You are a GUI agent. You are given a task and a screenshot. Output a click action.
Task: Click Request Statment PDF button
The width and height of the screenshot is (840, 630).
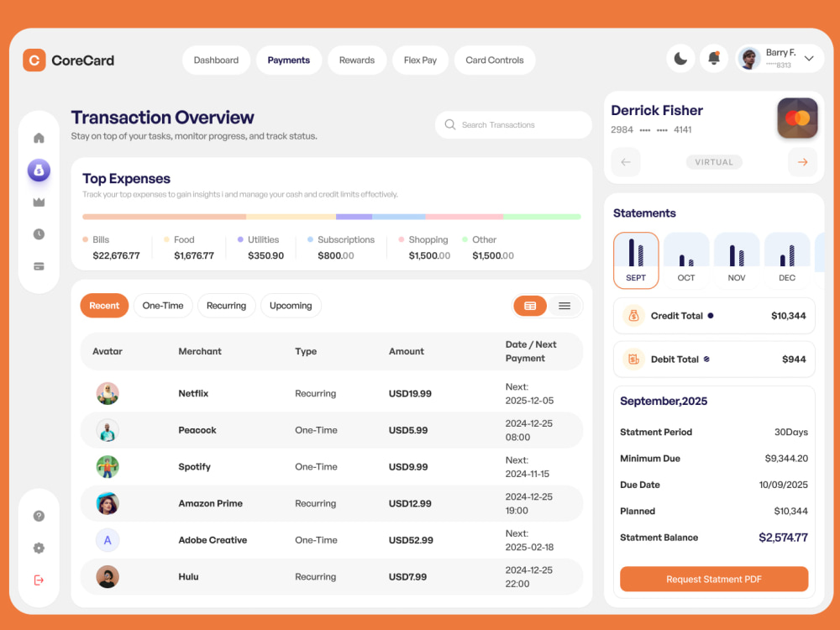coord(713,579)
